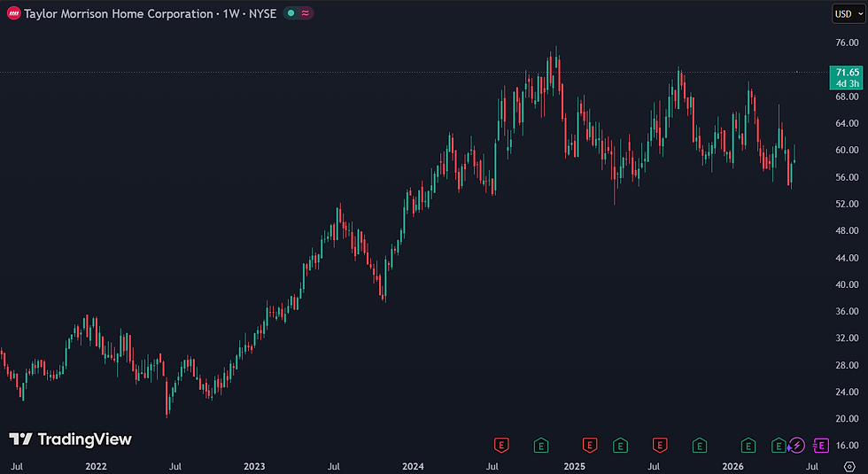Click the 20.00 price axis label
This screenshot has width=868, height=474.
pos(847,419)
